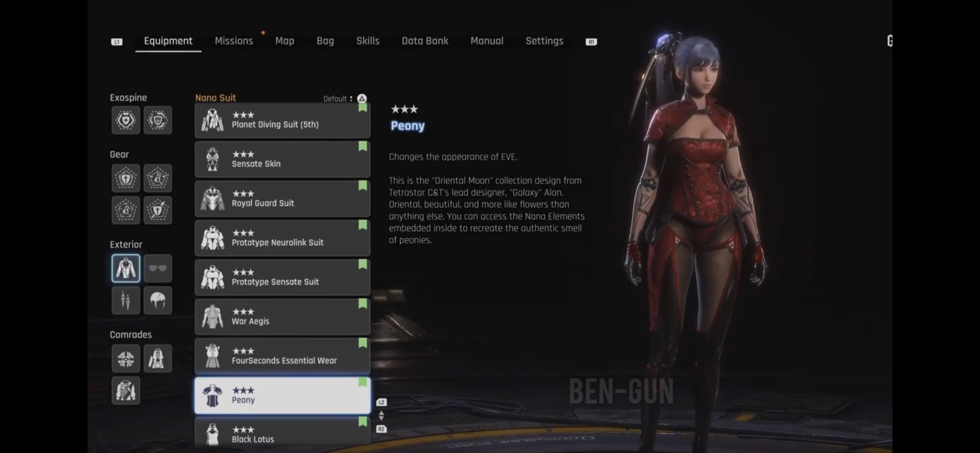Click the green bookmark on Royal Guard Suit
Viewport: 980px width, 453px height.
(x=363, y=185)
